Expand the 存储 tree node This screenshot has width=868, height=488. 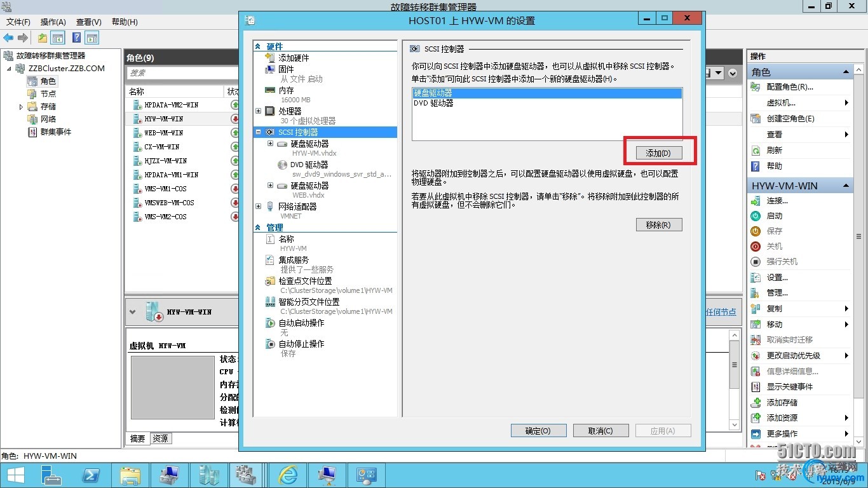coord(21,107)
